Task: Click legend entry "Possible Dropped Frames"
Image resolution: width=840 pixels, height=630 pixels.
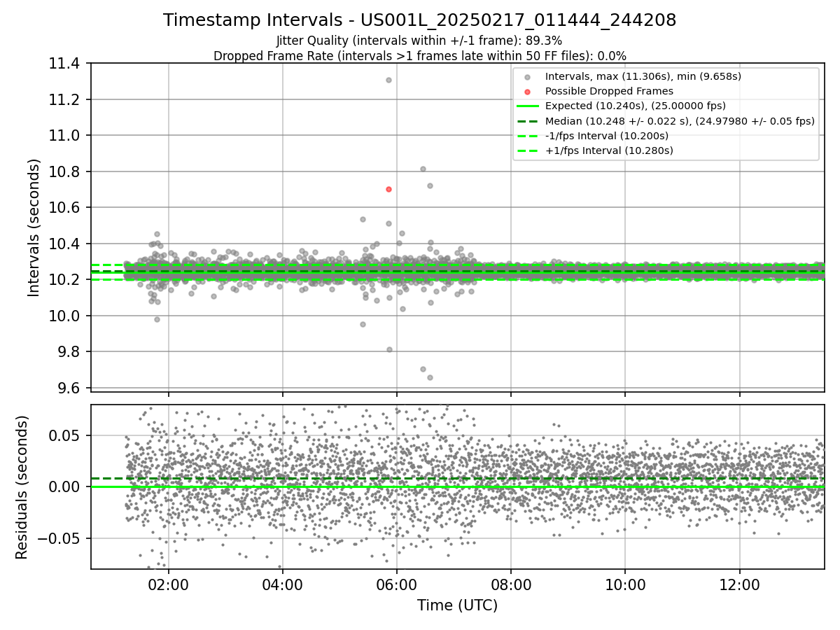Action: pyautogui.click(x=609, y=91)
